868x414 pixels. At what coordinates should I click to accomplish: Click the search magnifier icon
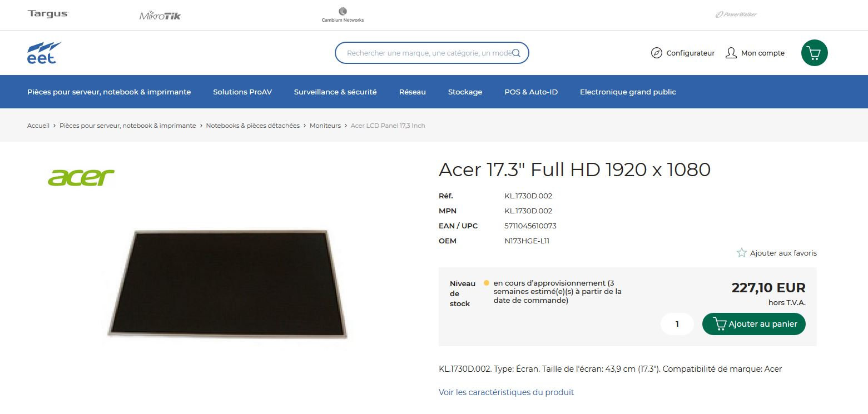516,53
